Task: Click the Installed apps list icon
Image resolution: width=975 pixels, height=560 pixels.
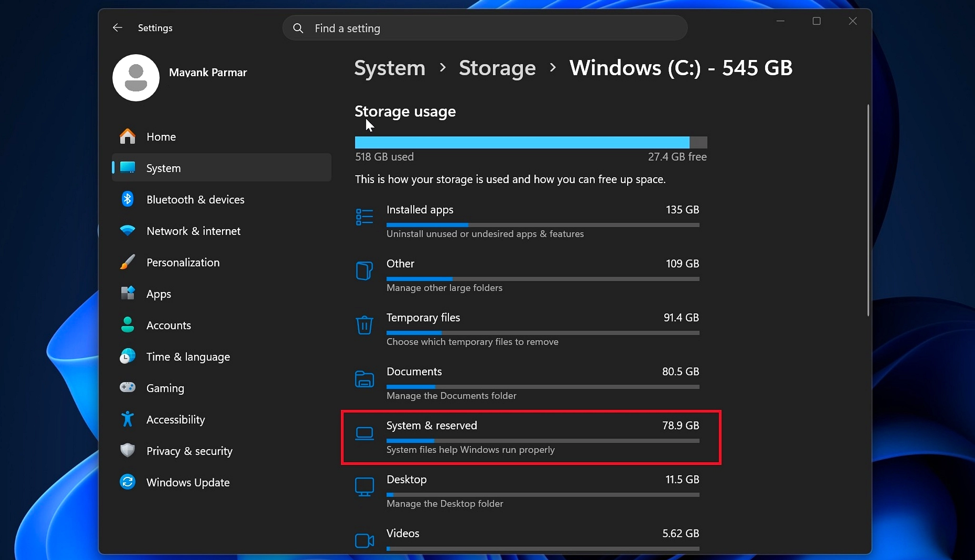Action: 365,217
